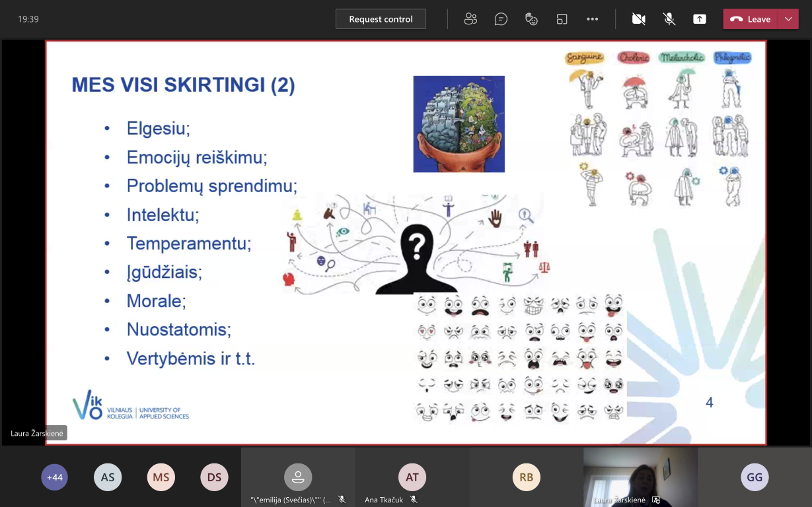Select the emilija (Svečias) guest tile

click(298, 477)
